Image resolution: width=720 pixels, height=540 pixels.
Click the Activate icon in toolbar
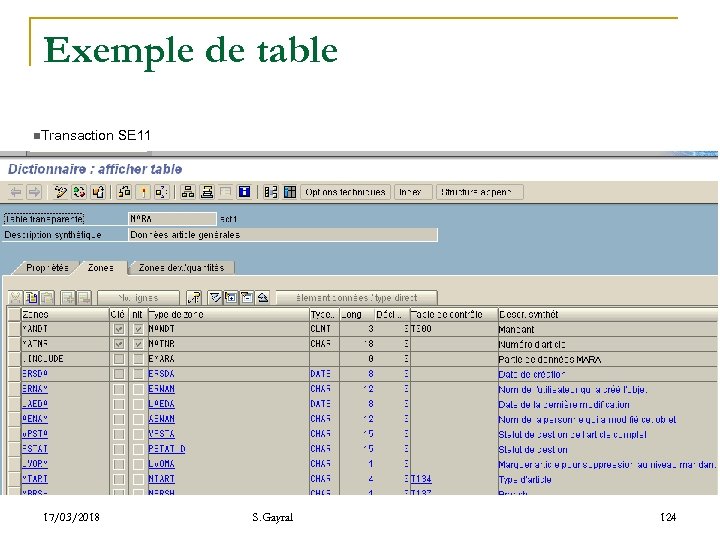point(143,192)
